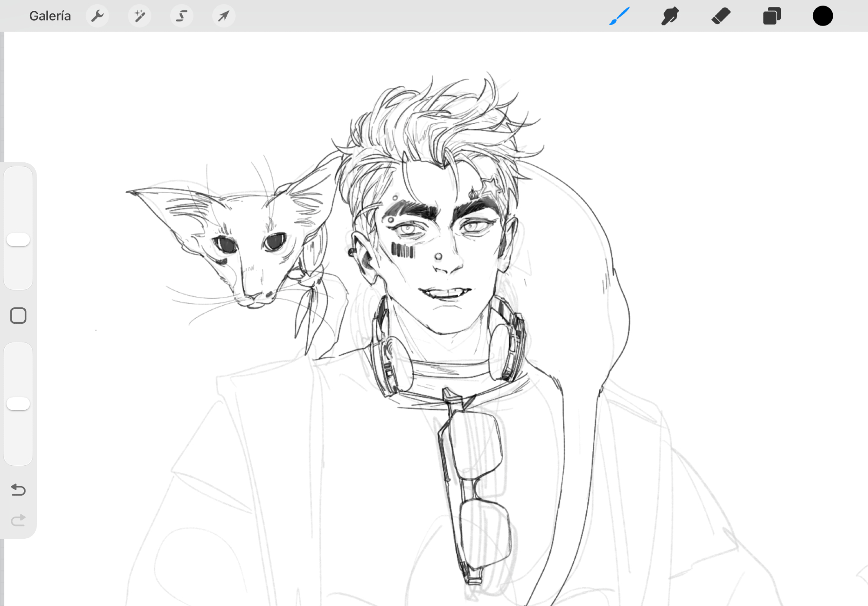Tap the lower lens of hanging glasses
This screenshot has width=868, height=606.
point(485,534)
